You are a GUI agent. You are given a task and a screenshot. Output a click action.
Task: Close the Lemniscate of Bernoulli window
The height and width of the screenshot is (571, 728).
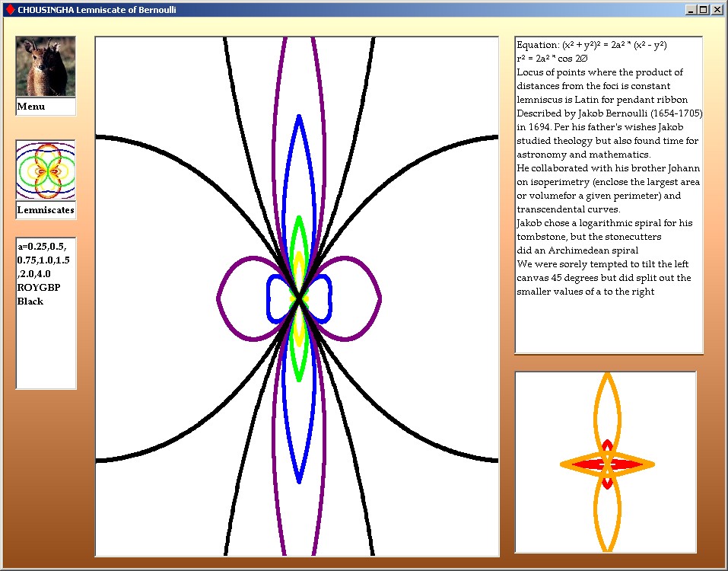tap(717, 10)
